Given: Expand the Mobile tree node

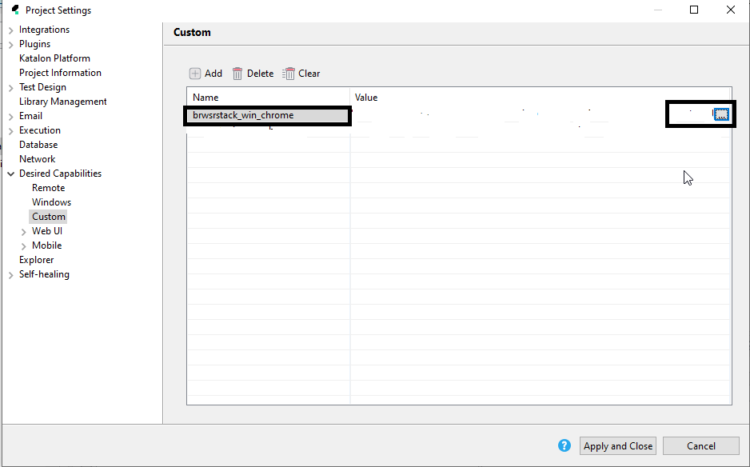Looking at the screenshot, I should [23, 246].
